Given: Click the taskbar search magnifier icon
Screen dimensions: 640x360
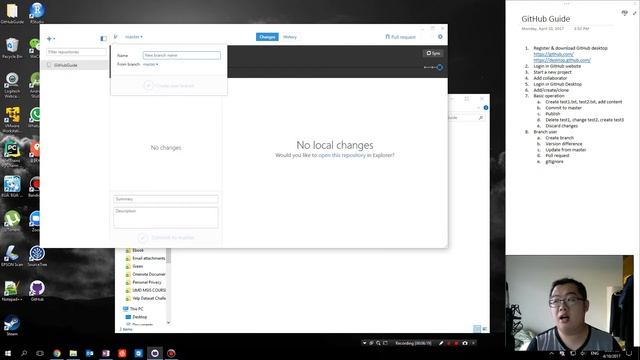Looking at the screenshot, I should 24,353.
